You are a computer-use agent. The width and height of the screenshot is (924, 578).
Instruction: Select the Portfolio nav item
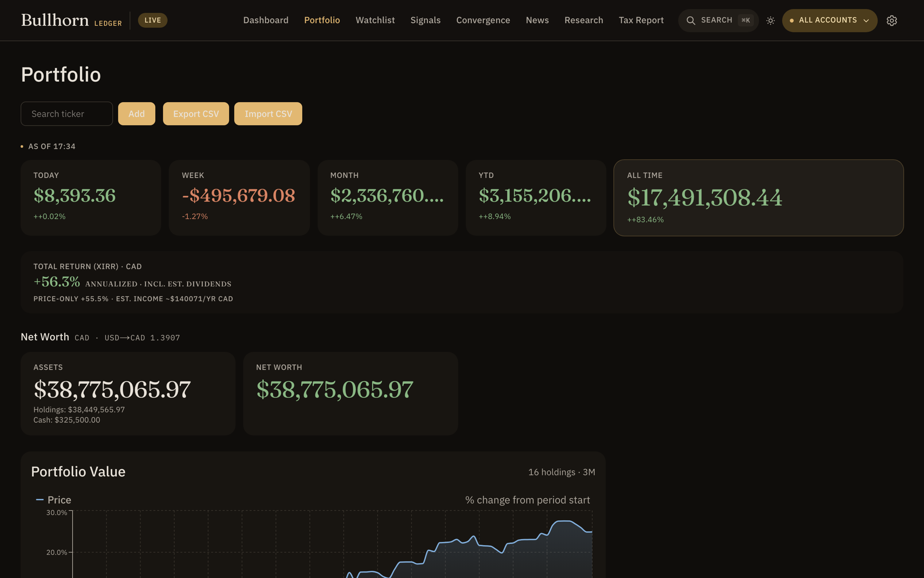point(322,20)
